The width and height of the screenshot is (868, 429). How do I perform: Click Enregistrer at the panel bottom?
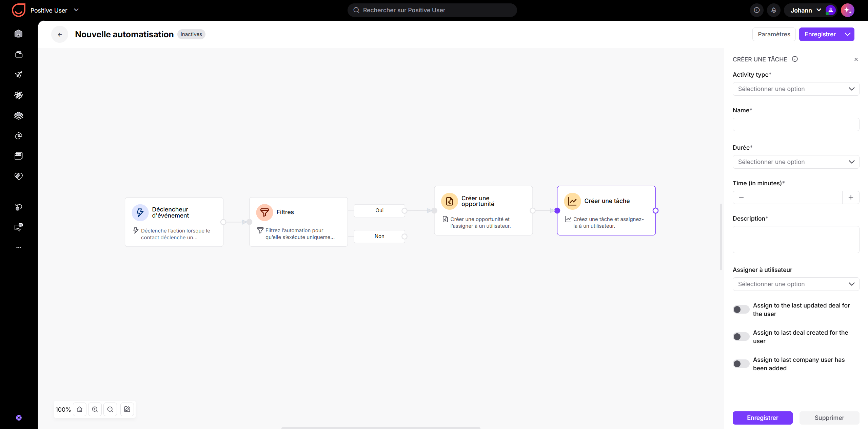click(763, 418)
